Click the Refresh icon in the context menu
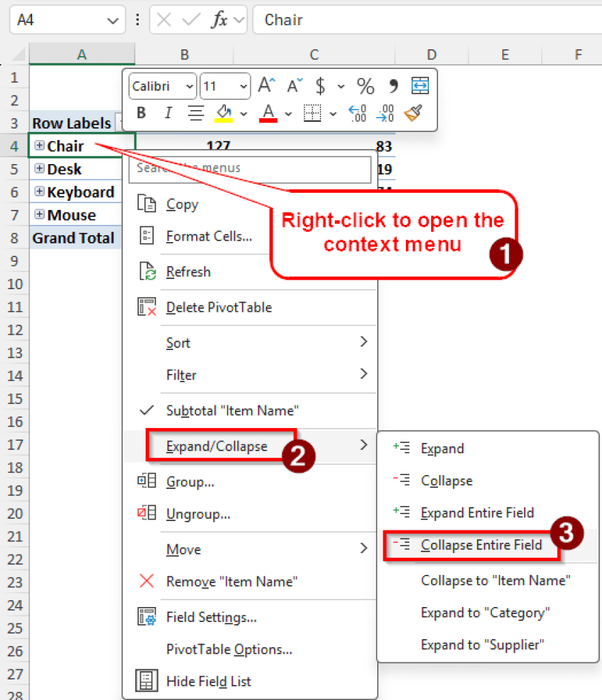This screenshot has width=602, height=700. click(146, 271)
